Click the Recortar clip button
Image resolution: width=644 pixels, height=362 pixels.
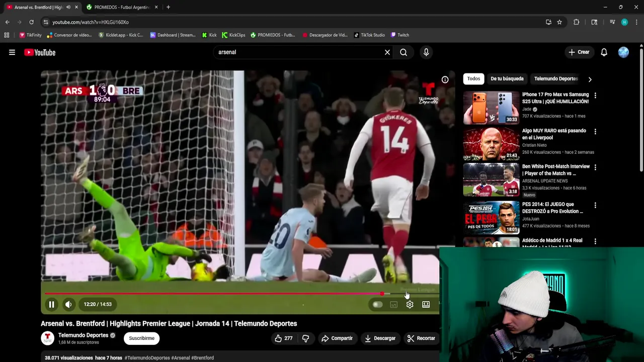click(421, 338)
